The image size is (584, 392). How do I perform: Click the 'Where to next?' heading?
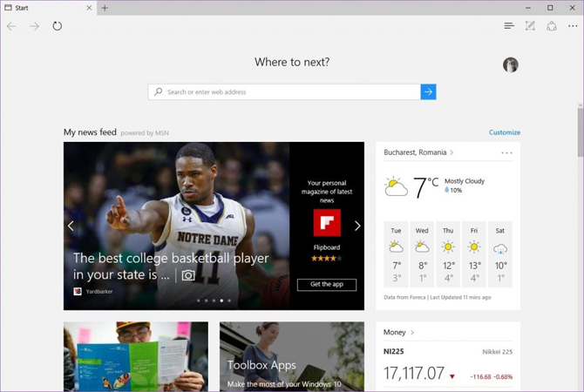point(292,62)
